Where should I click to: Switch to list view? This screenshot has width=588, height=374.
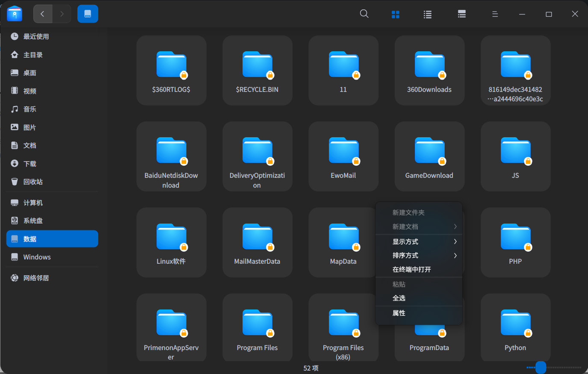[x=428, y=15]
